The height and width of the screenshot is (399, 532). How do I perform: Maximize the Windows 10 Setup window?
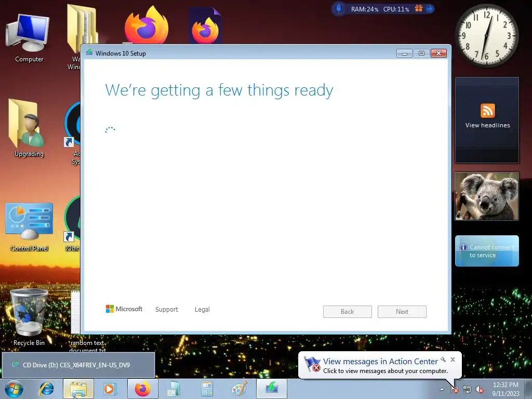(x=421, y=54)
